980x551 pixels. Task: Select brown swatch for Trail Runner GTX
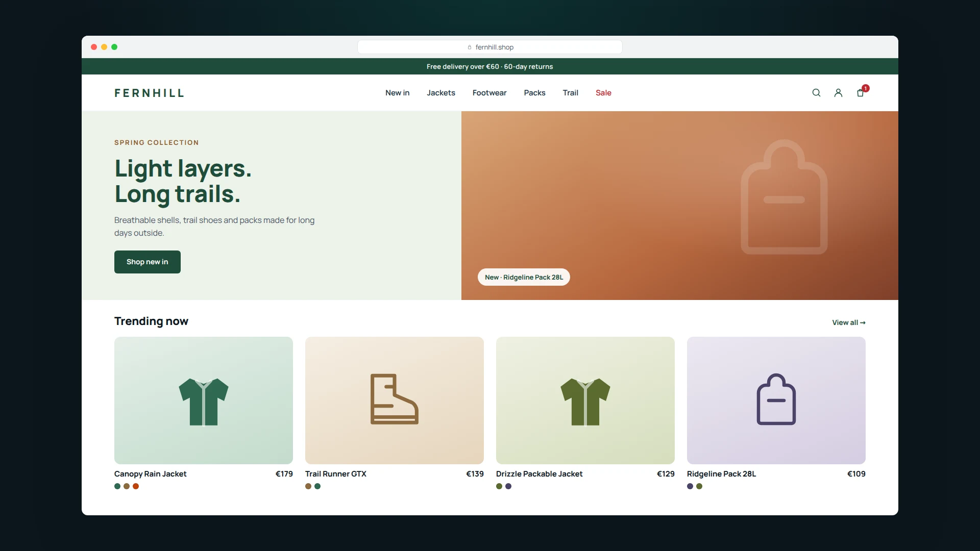tap(308, 486)
